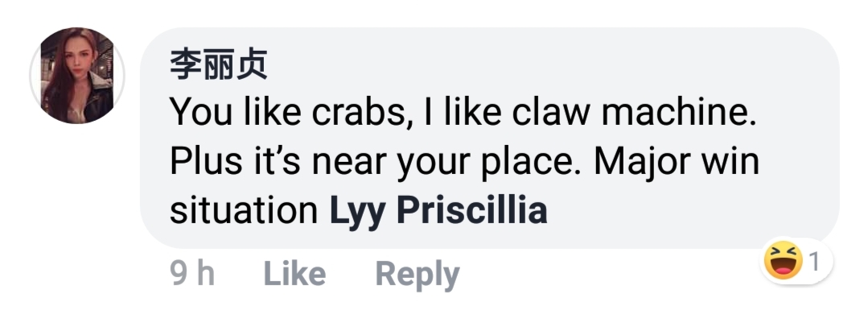Click the laughing haha reaction emoji

783,261
